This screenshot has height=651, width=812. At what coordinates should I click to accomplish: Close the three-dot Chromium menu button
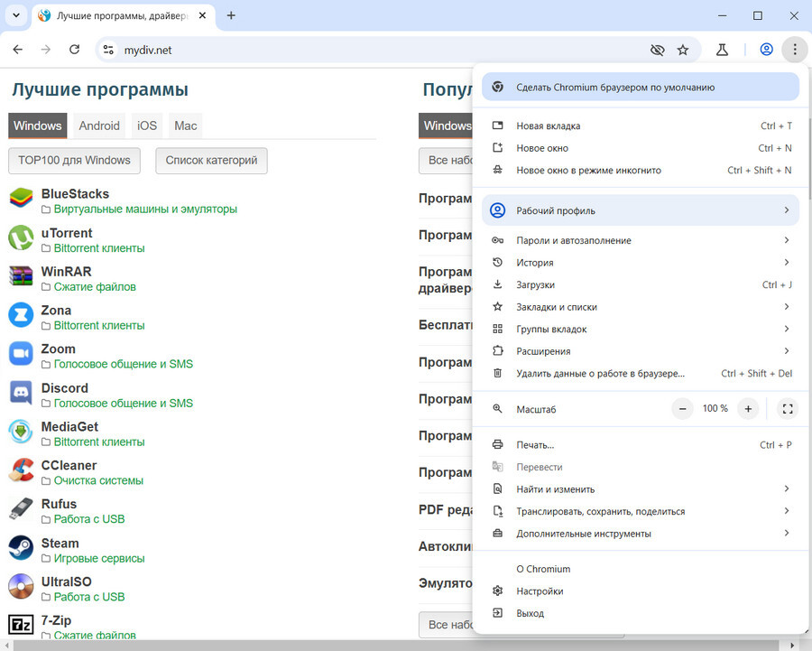click(x=794, y=50)
